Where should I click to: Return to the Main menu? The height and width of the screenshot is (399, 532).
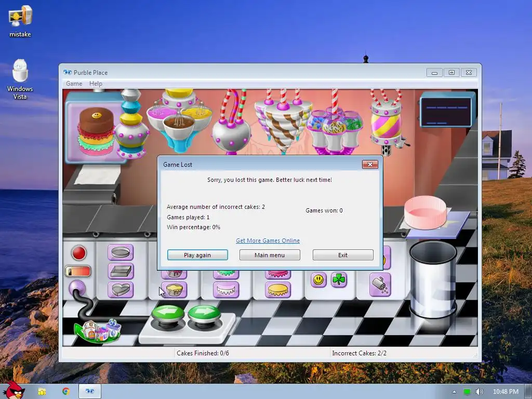tap(270, 255)
